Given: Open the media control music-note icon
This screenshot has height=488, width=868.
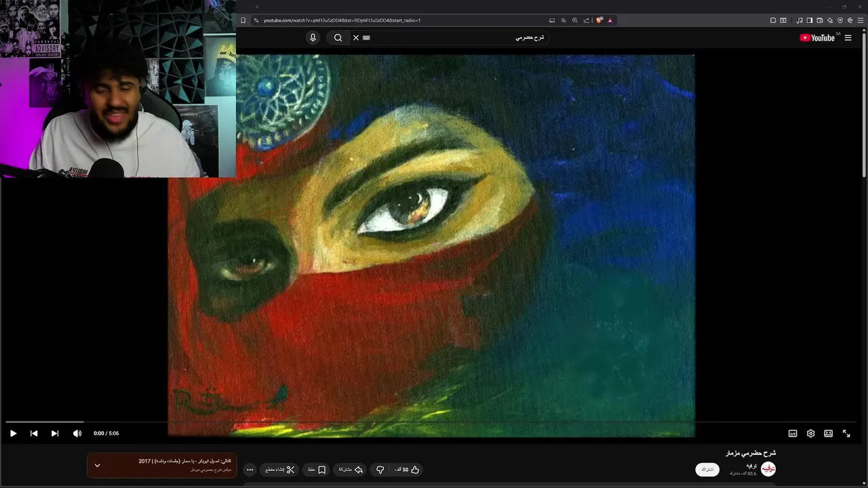Looking at the screenshot, I should pos(800,20).
